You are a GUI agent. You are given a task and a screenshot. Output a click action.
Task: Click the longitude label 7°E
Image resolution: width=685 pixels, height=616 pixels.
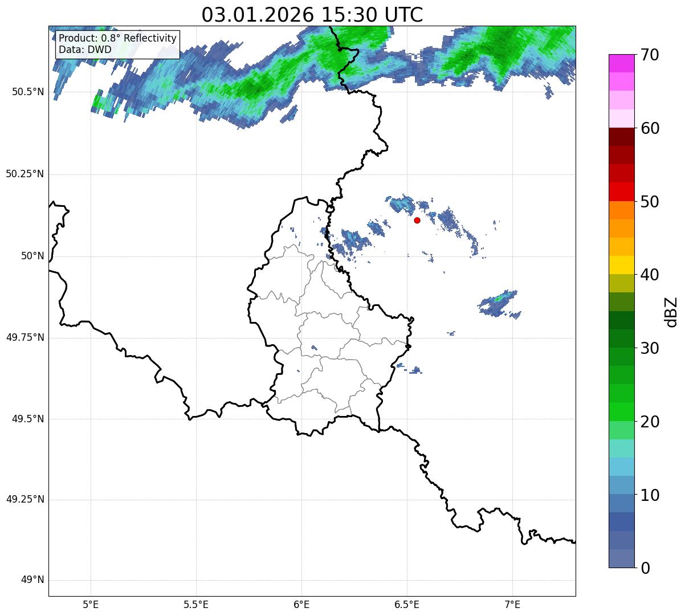click(x=512, y=604)
